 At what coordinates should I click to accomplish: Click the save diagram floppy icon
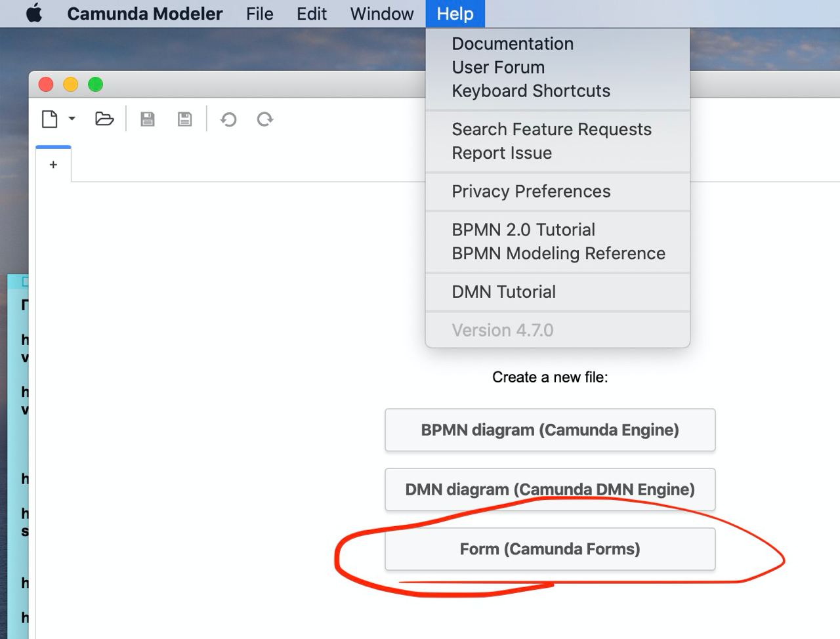tap(148, 119)
